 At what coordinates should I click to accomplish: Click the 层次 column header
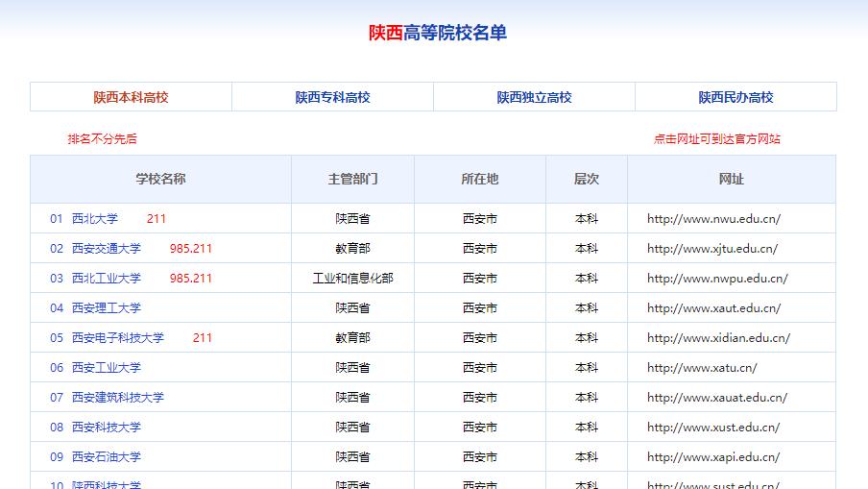[587, 179]
